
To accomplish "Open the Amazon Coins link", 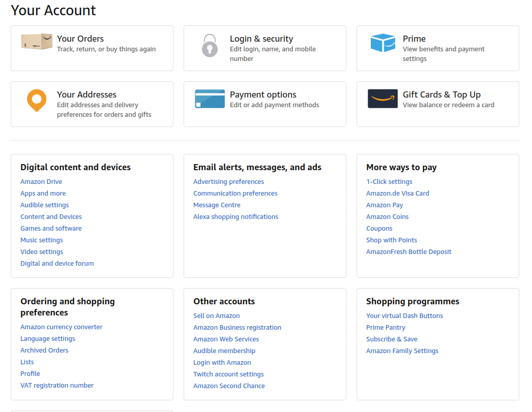I will (387, 217).
